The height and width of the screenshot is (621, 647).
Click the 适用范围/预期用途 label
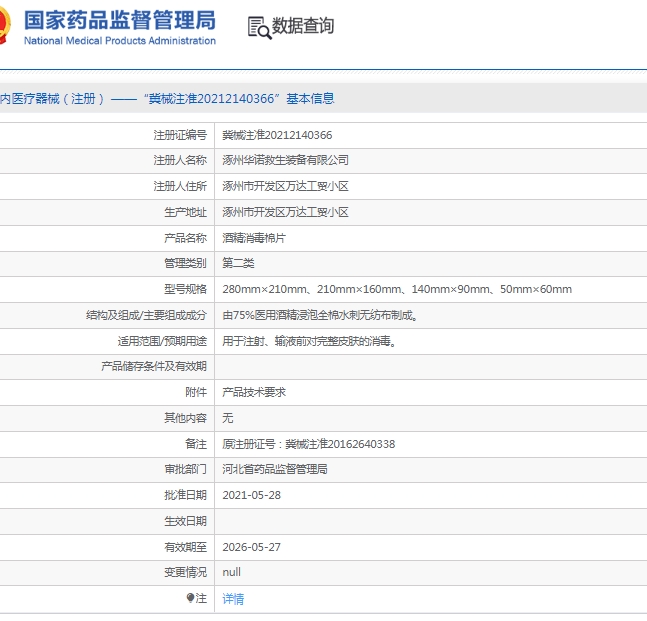click(x=162, y=341)
